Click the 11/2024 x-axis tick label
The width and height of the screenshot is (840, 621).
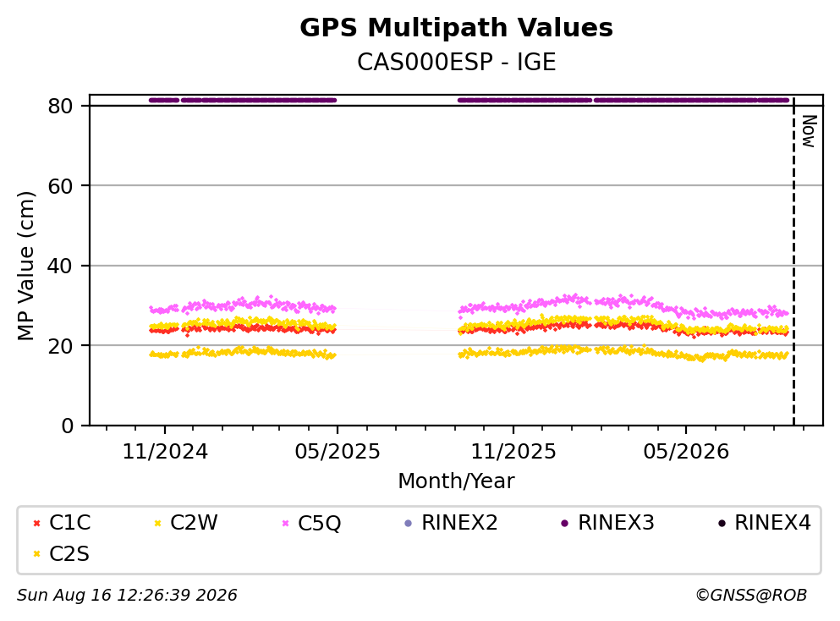(165, 452)
